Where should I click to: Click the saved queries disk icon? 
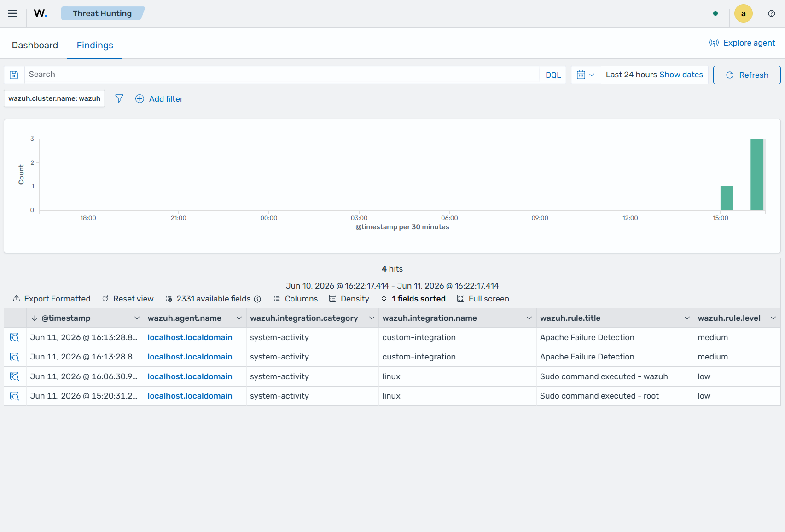tap(14, 75)
